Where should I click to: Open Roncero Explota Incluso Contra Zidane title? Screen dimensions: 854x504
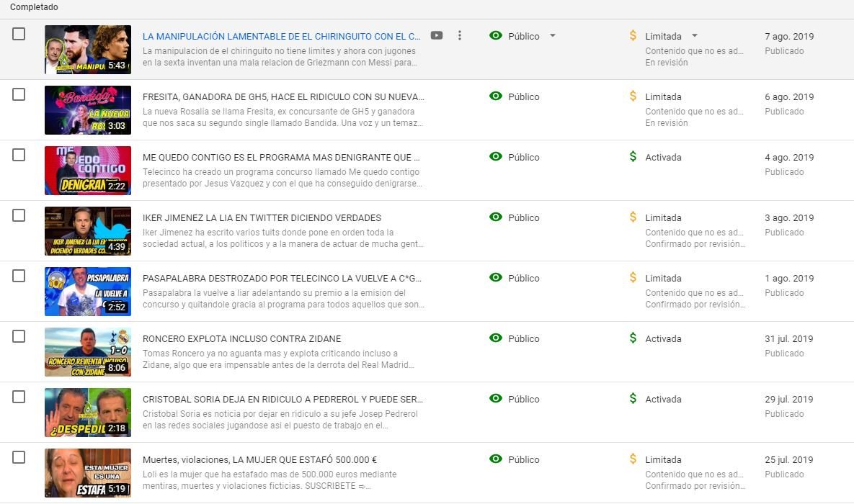click(x=242, y=338)
